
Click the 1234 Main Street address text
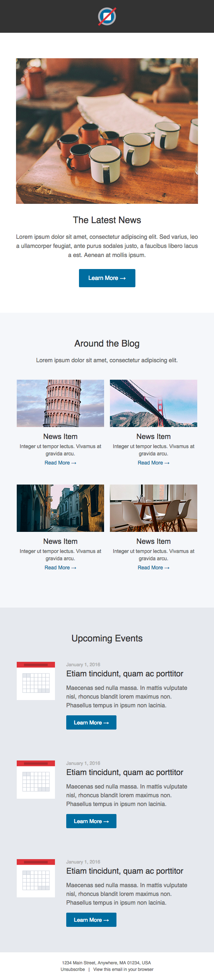tap(106, 963)
